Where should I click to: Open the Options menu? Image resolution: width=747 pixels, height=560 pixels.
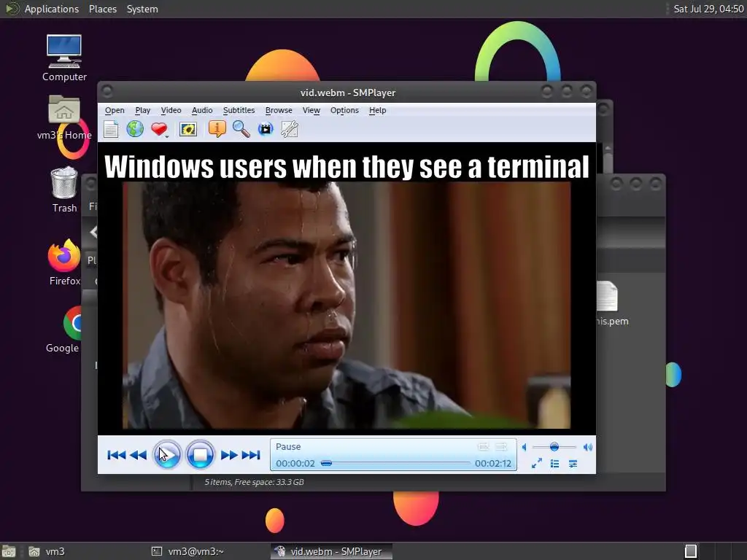point(344,111)
